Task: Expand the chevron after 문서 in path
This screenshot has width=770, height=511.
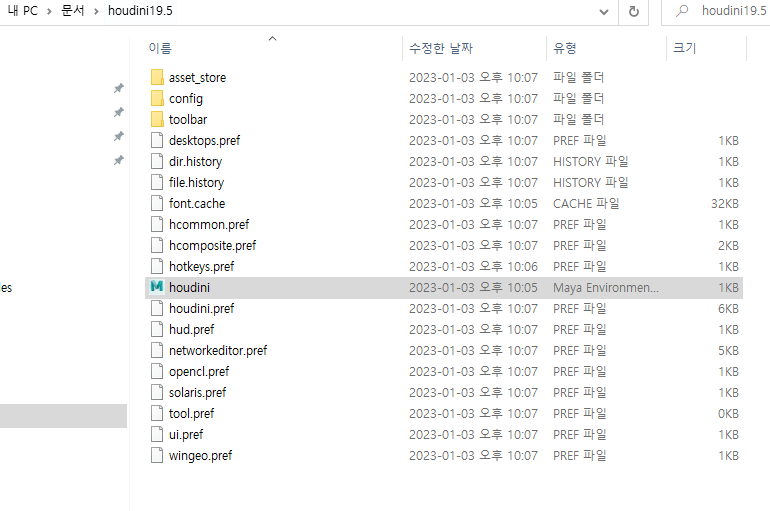Action: tap(96, 11)
